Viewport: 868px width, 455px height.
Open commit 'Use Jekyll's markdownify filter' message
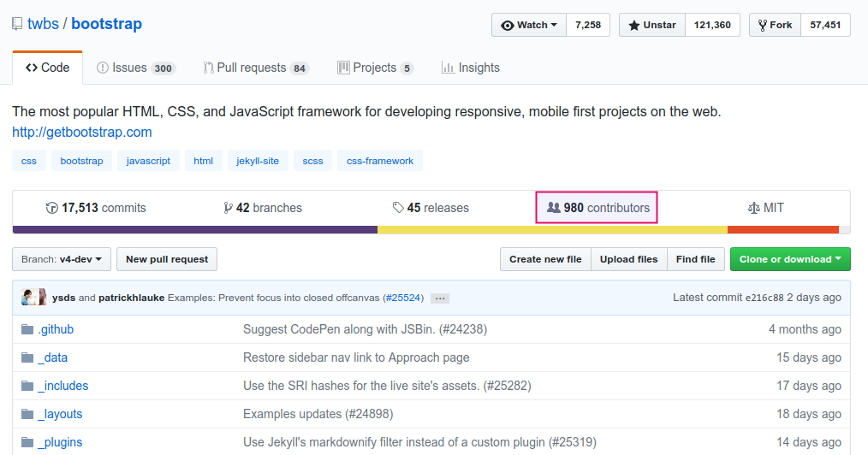[x=419, y=442]
